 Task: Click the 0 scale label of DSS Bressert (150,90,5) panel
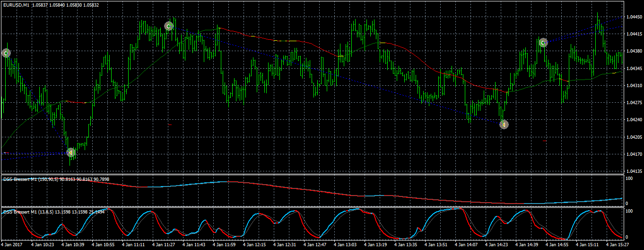627,204
